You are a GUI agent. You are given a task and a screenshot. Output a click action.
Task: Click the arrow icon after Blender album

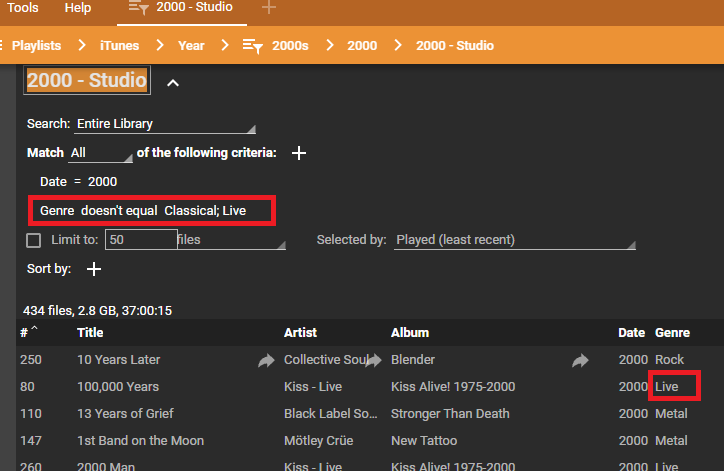(580, 360)
